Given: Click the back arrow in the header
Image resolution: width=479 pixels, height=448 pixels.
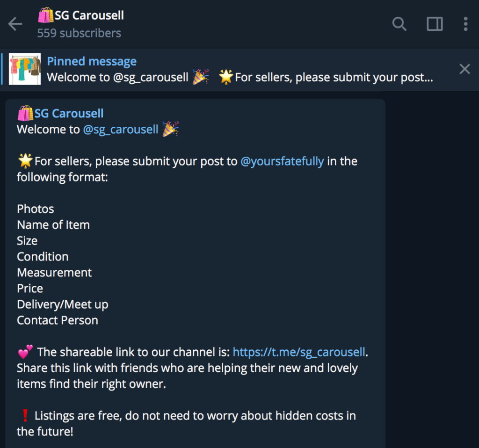Looking at the screenshot, I should (15, 24).
